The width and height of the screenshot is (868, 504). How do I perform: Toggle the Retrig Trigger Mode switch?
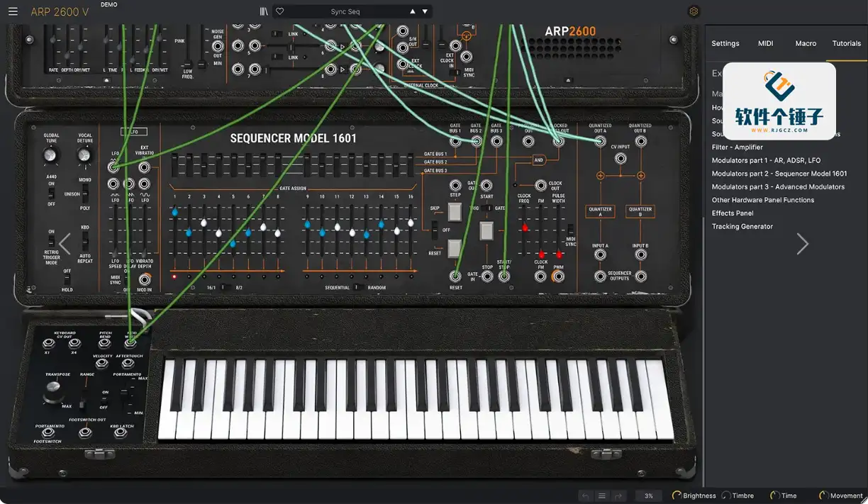pyautogui.click(x=51, y=240)
